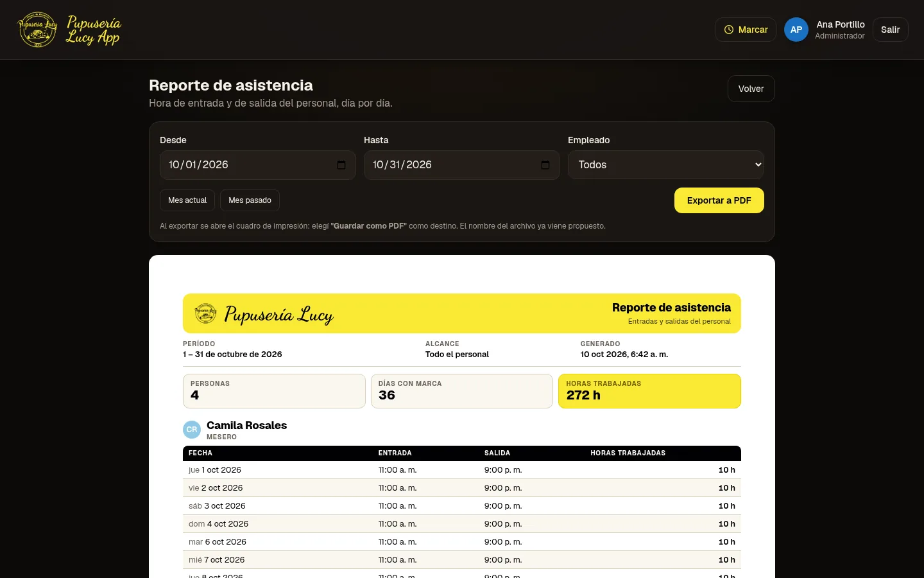The height and width of the screenshot is (578, 924).
Task: Click the row date vie 2 oct 2026
Action: [x=216, y=488]
